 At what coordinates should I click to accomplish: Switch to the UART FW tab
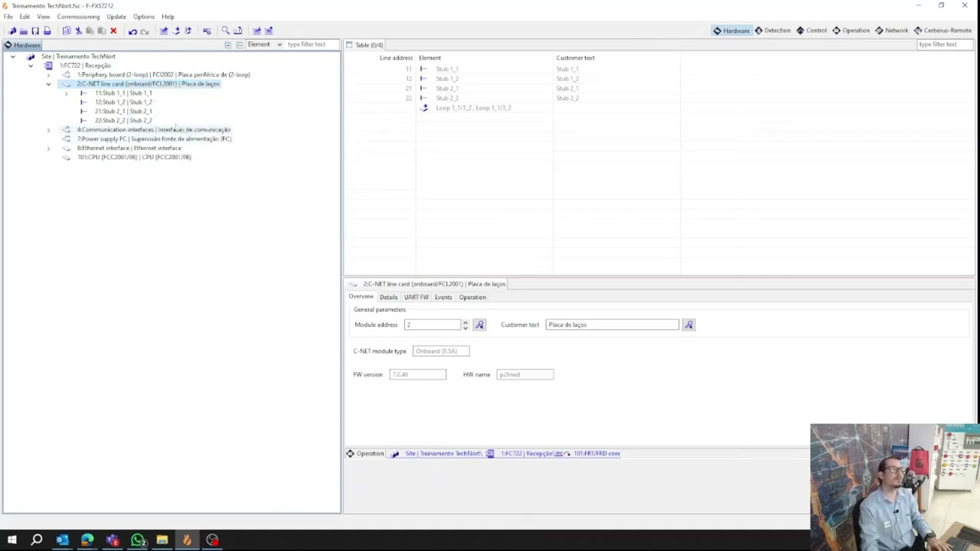click(x=416, y=297)
